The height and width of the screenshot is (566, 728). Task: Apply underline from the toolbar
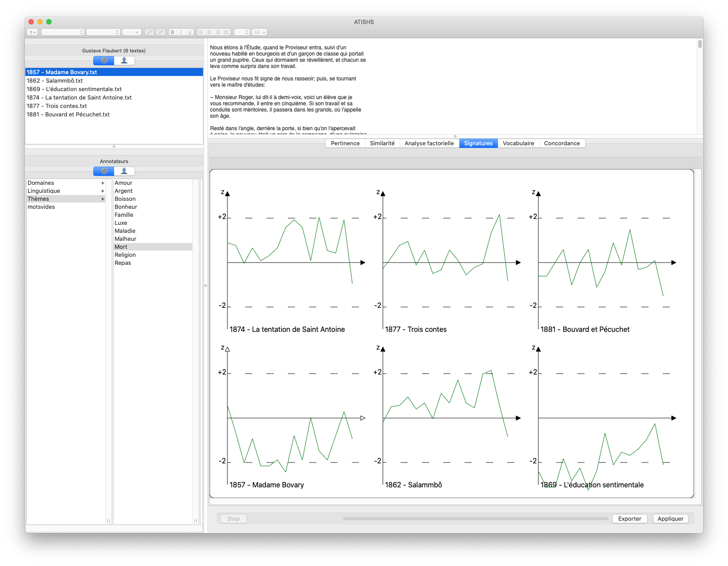pos(190,32)
